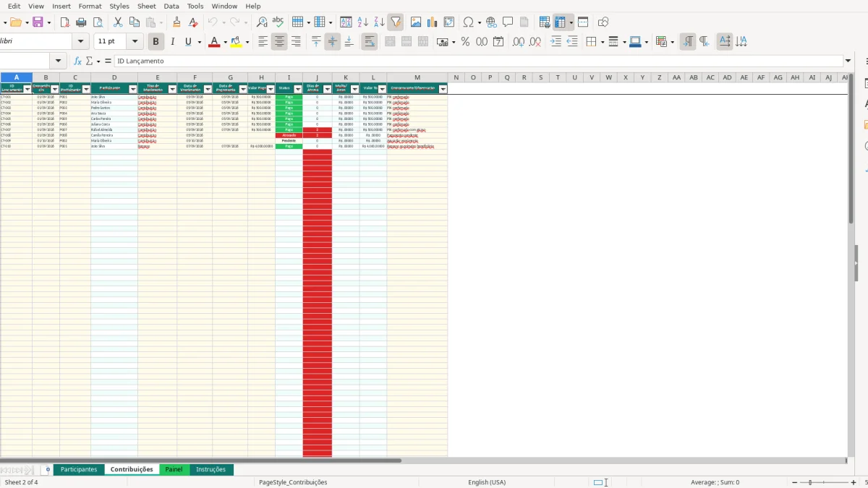Viewport: 868px width, 488px height.
Task: Insert an image from the toolbar
Action: (416, 22)
